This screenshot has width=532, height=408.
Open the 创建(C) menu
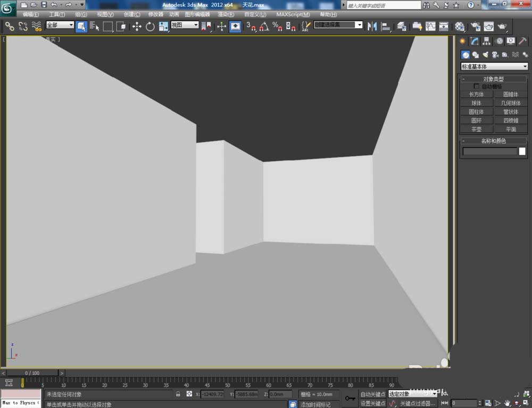132,14
